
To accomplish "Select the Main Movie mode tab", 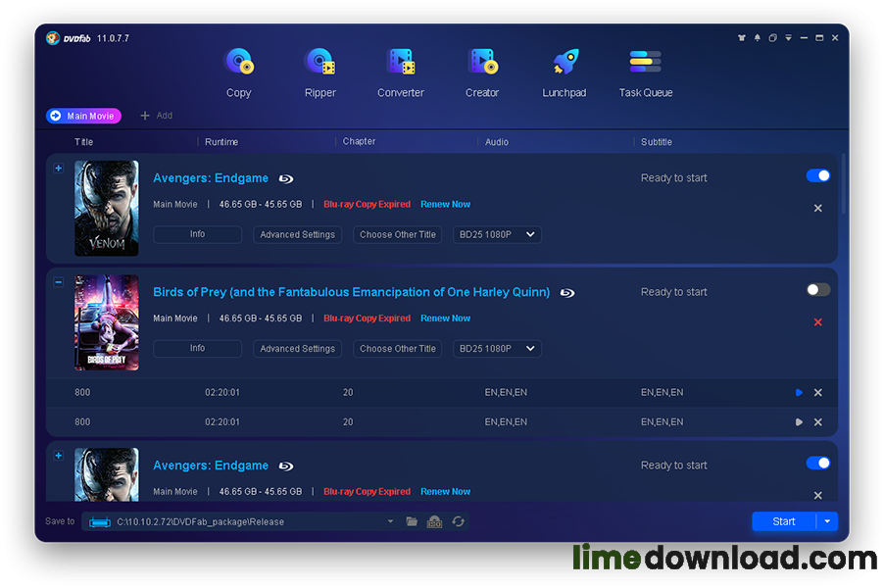I will (x=83, y=116).
